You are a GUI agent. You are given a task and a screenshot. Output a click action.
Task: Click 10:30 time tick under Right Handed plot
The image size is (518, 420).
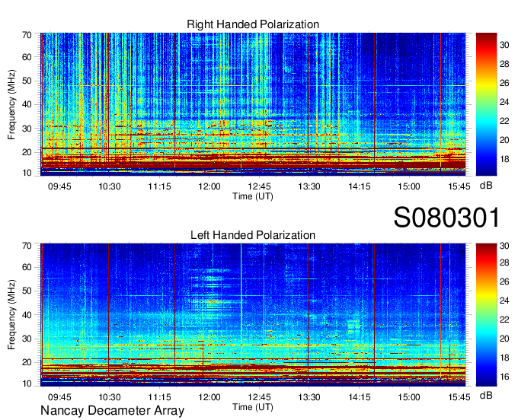(x=110, y=186)
